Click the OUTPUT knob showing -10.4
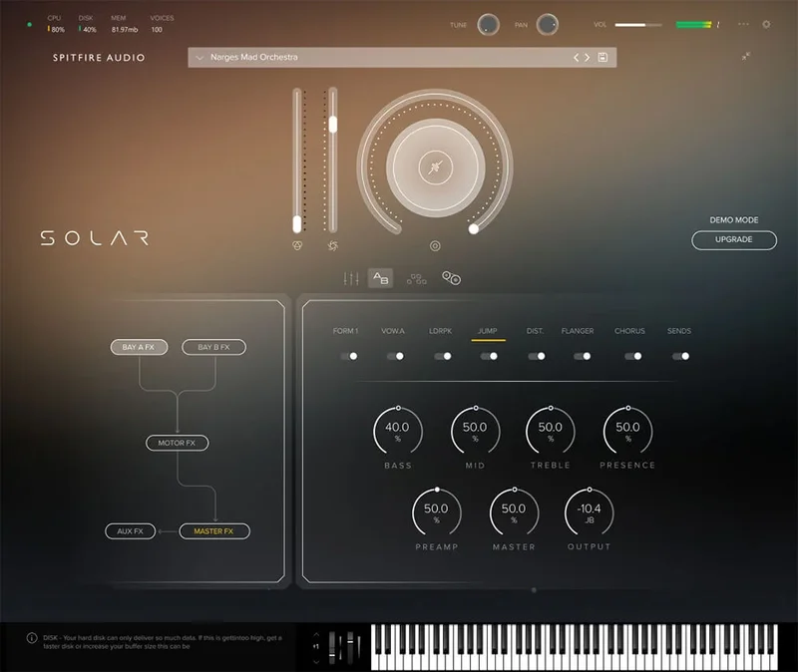 click(x=589, y=512)
